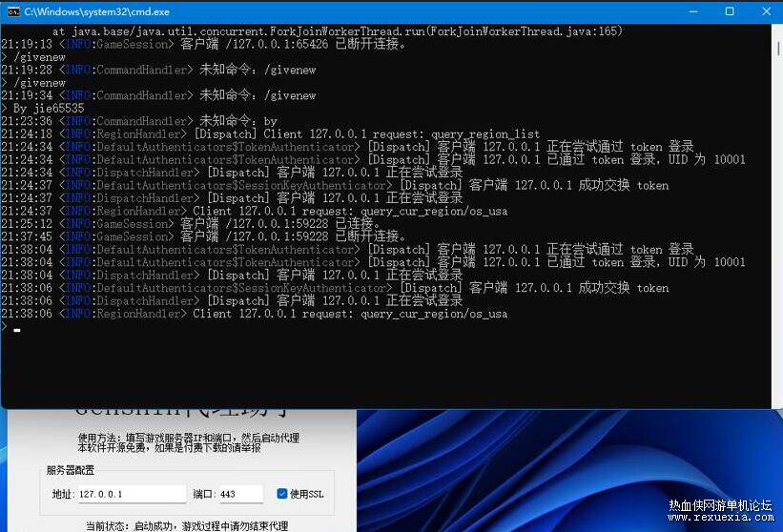
Task: Click the 服务器配置 group label
Action: 70,470
